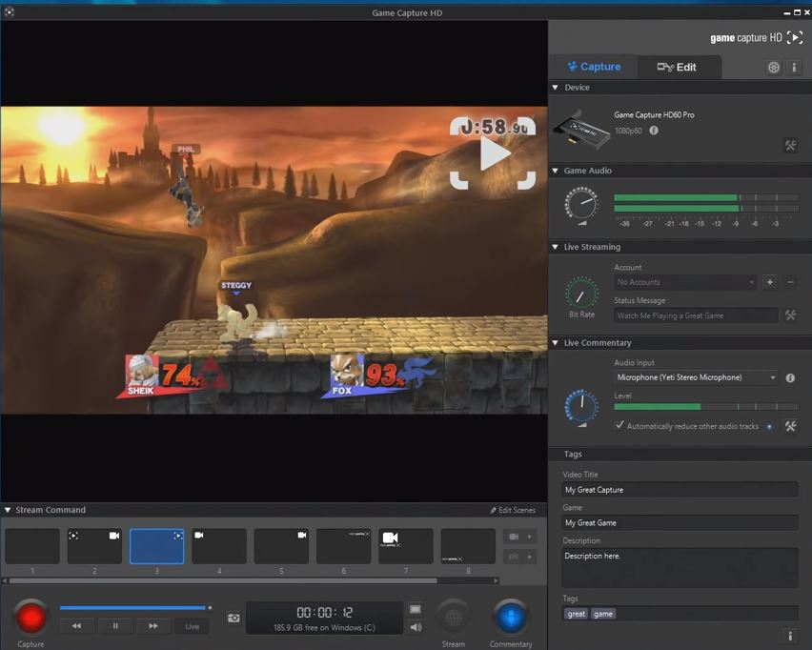This screenshot has height=650, width=812.
Task: Click the Tags panel info icon at bottom
Action: 790,636
